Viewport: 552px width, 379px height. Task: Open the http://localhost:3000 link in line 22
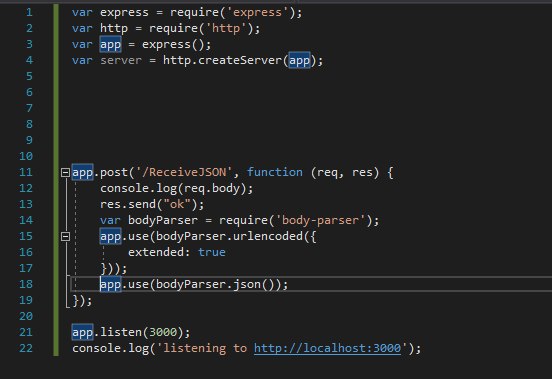[327, 348]
